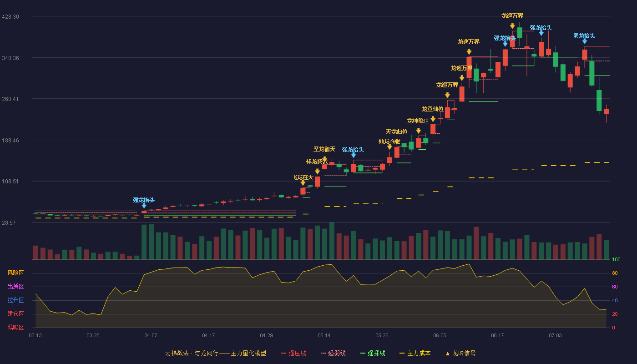Image resolution: width=637 pixels, height=364 pixels.
Task: Click the 07-03 date label
Action: (555, 335)
